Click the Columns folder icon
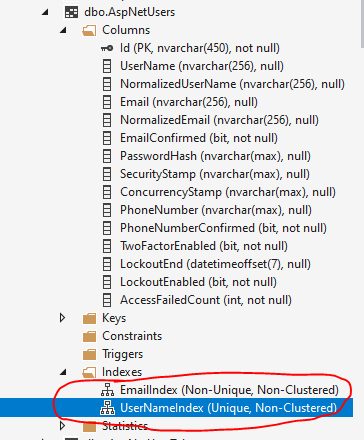The image size is (364, 440). pyautogui.click(x=89, y=30)
